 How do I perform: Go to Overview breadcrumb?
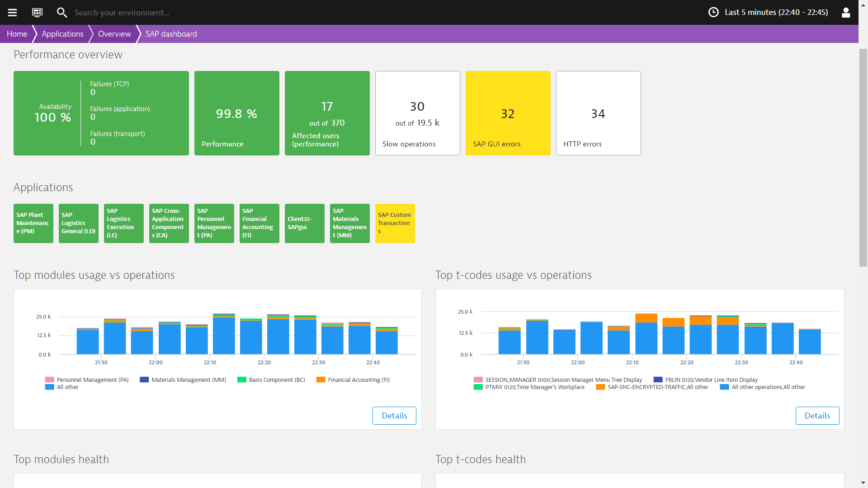(114, 34)
